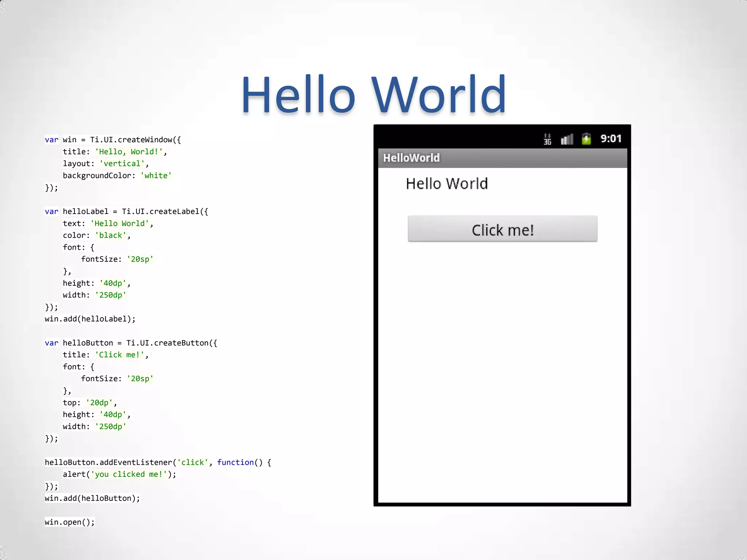This screenshot has width=747, height=560.
Task: Click the line title: 'Click me!' in code
Action: (106, 355)
